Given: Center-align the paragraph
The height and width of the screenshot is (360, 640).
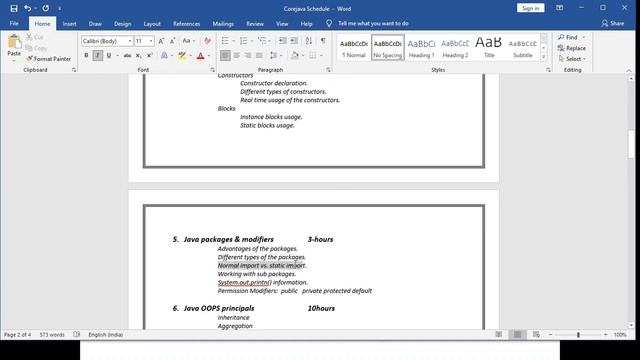Looking at the screenshot, I should pos(237,56).
